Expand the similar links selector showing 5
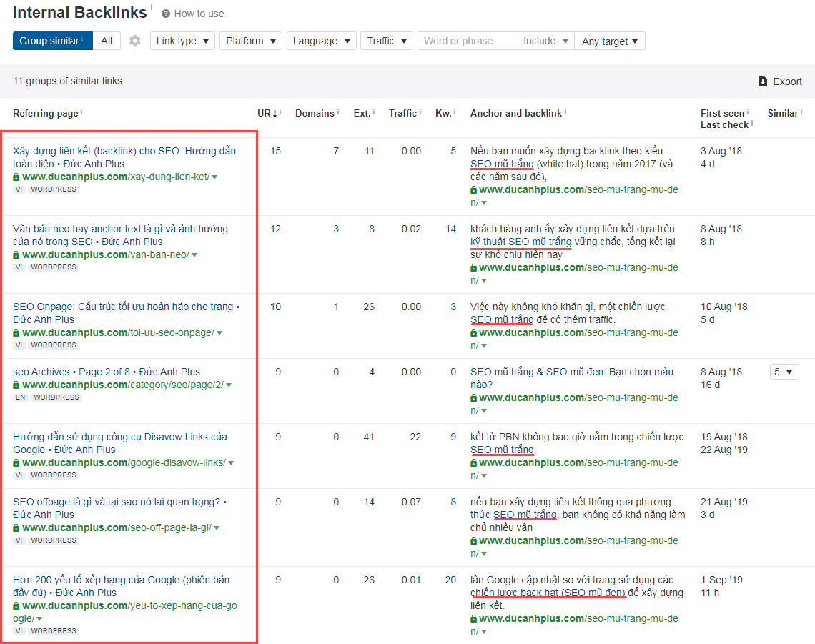The height and width of the screenshot is (644, 815). coord(784,372)
